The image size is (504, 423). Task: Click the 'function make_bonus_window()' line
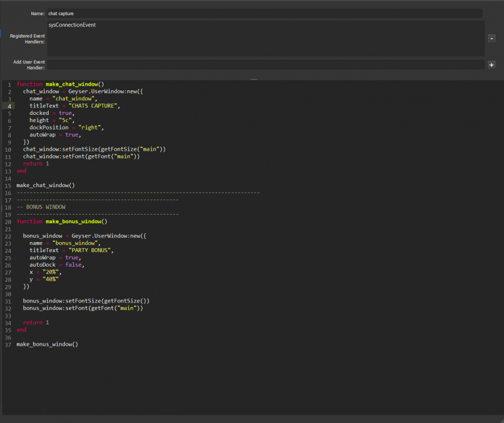[62, 222]
